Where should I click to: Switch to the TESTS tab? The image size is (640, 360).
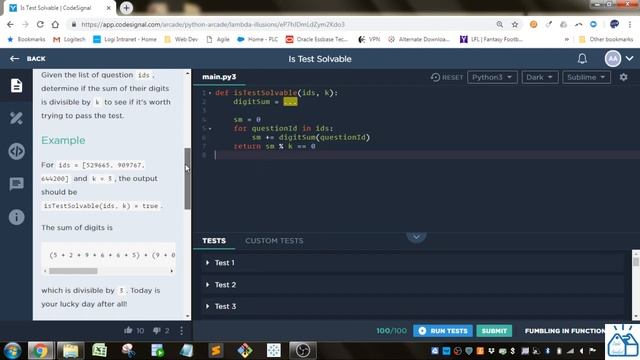214,241
